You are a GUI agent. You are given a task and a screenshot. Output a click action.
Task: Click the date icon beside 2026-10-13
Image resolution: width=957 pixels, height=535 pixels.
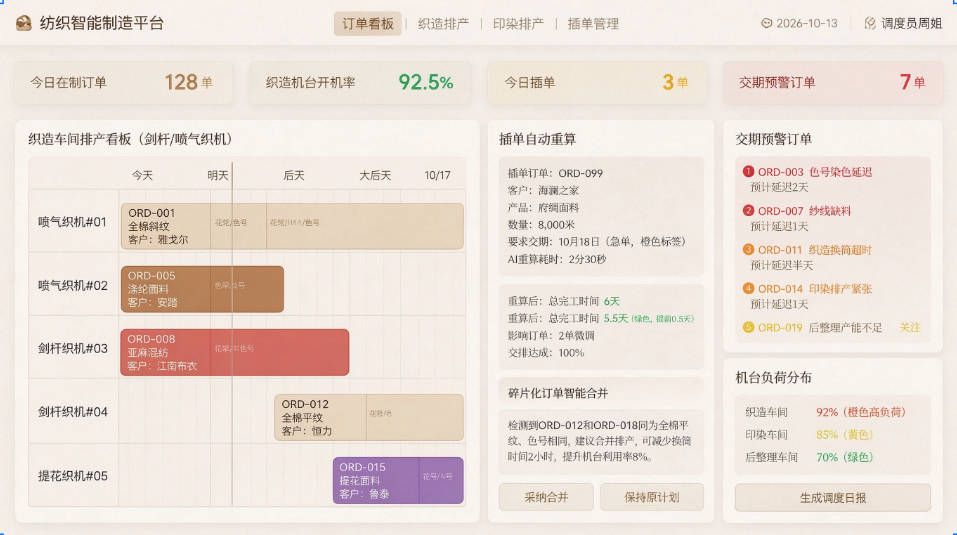(766, 23)
